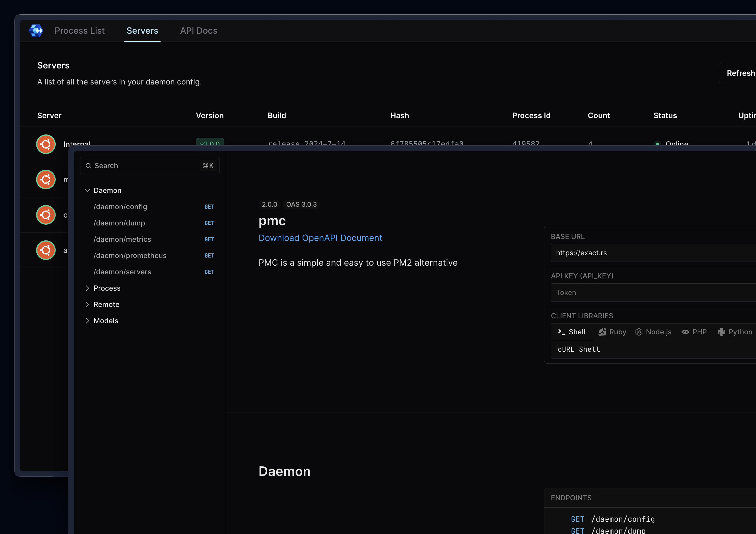Select the Node.js client library
This screenshot has height=534, width=756.
tap(653, 332)
